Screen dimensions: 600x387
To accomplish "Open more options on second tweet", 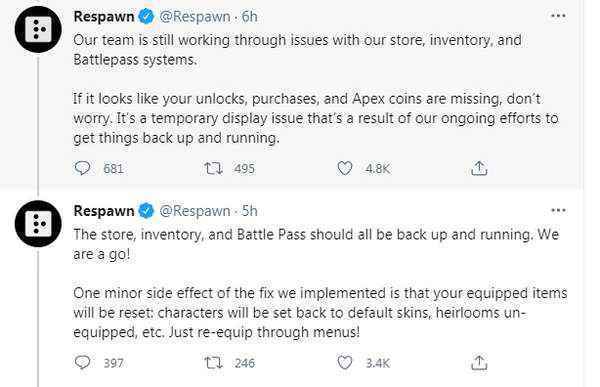I will pos(558,211).
